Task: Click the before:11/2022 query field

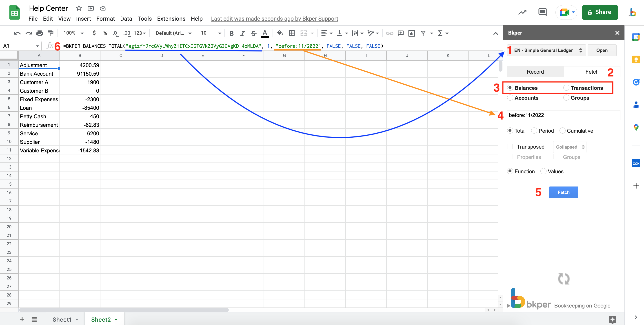Action: click(x=563, y=115)
